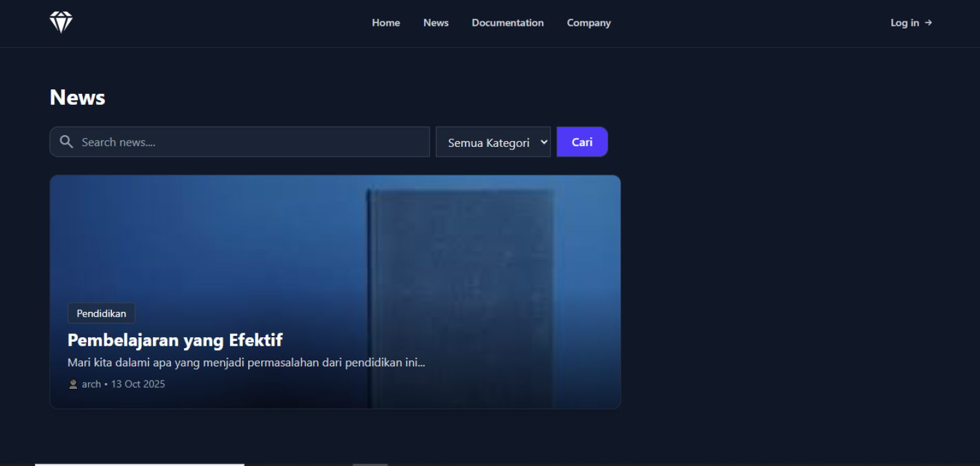980x466 pixels.
Task: Go to the Home nav item
Action: pyautogui.click(x=385, y=23)
